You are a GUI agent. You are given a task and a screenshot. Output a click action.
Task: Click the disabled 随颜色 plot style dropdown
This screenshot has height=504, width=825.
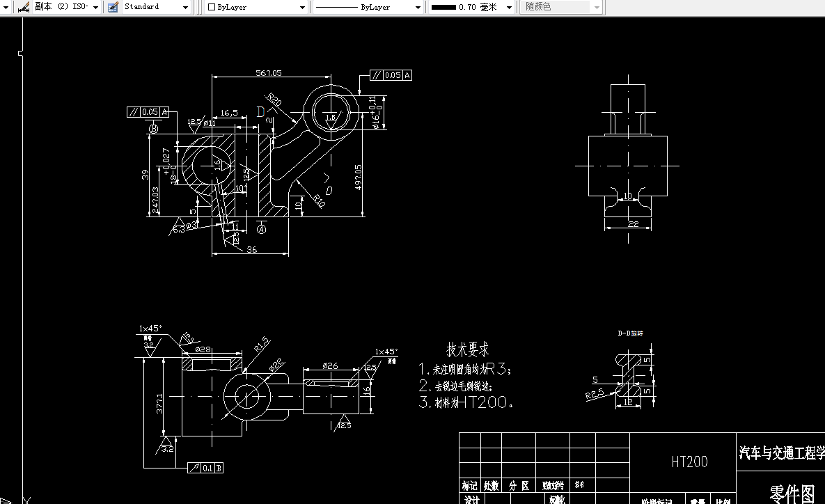pyautogui.click(x=561, y=8)
